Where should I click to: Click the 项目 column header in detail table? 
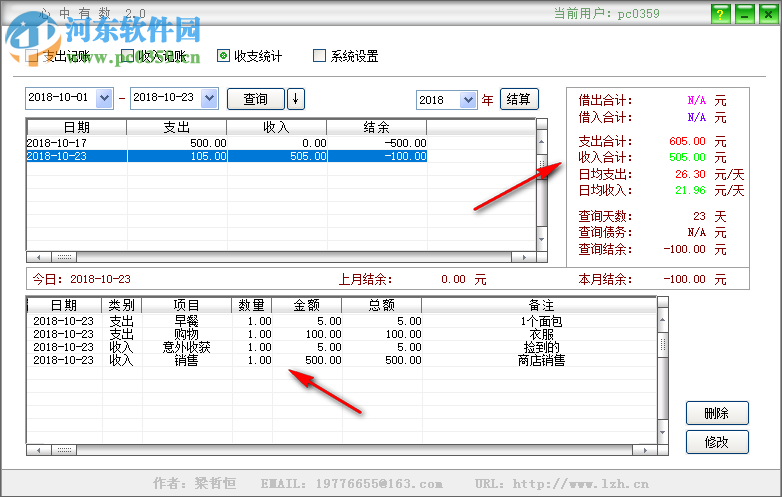187,305
